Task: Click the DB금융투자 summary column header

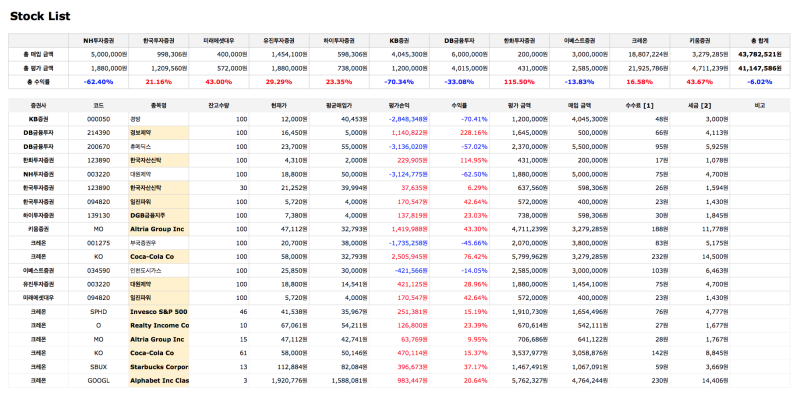Action: (x=459, y=40)
